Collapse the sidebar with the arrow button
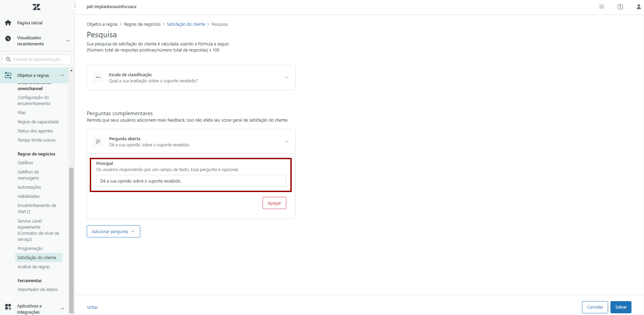This screenshot has height=315, width=644. (x=75, y=6)
